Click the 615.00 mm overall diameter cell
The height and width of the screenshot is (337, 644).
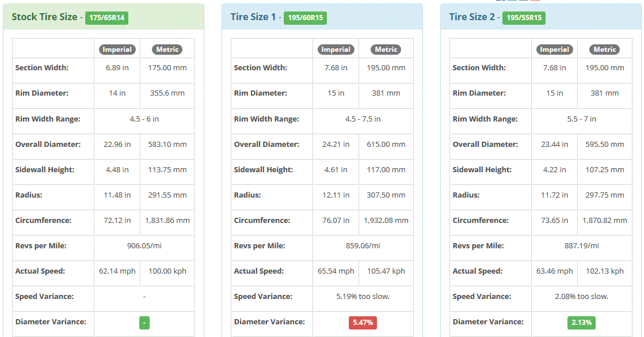(x=386, y=144)
